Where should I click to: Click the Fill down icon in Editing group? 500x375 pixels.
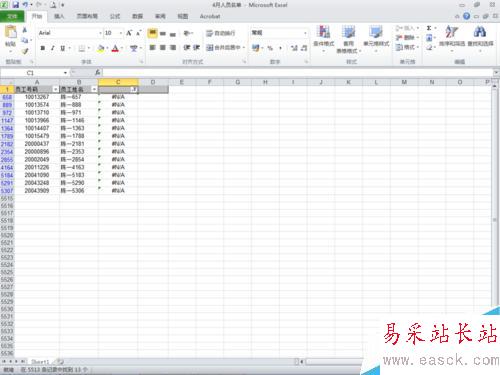[x=429, y=37]
